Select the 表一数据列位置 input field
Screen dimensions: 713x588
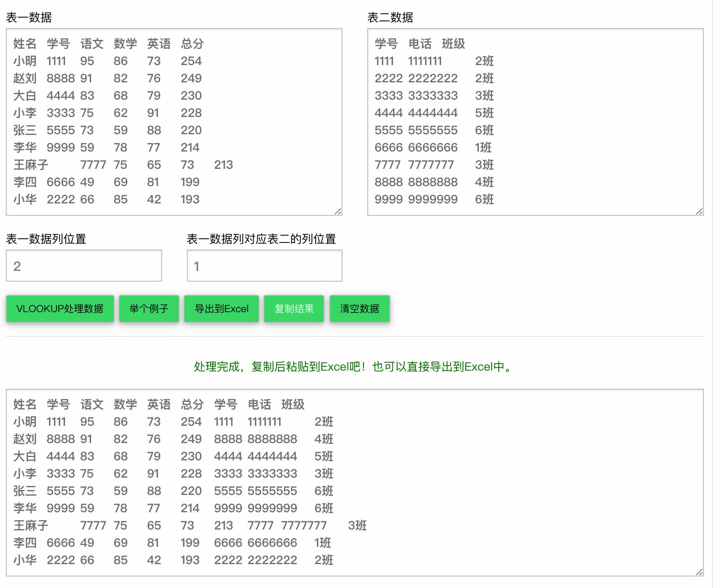tap(84, 266)
